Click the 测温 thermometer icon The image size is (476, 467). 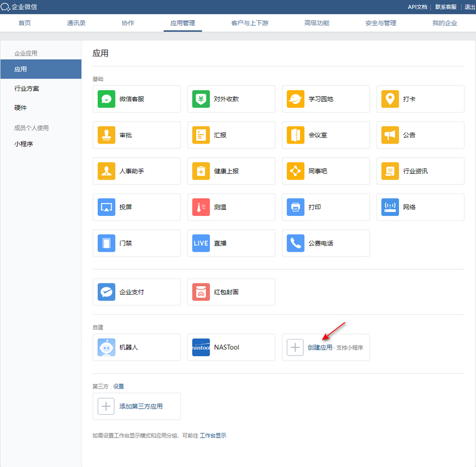coord(201,207)
